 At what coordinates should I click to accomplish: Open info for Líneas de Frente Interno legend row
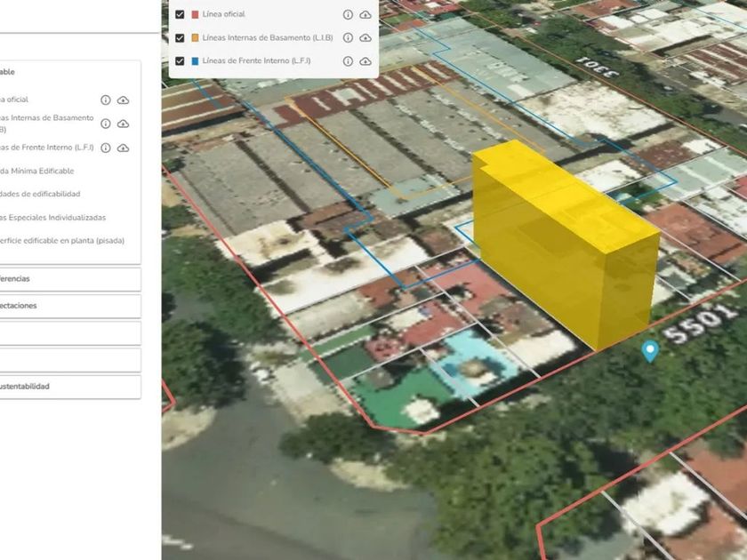(349, 61)
